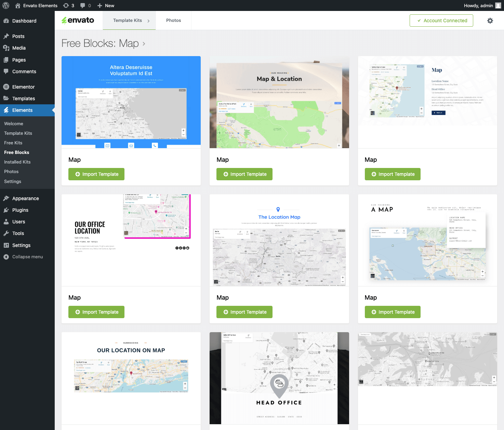The width and height of the screenshot is (504, 430).
Task: Click the WordPress logo icon
Action: [x=6, y=5]
